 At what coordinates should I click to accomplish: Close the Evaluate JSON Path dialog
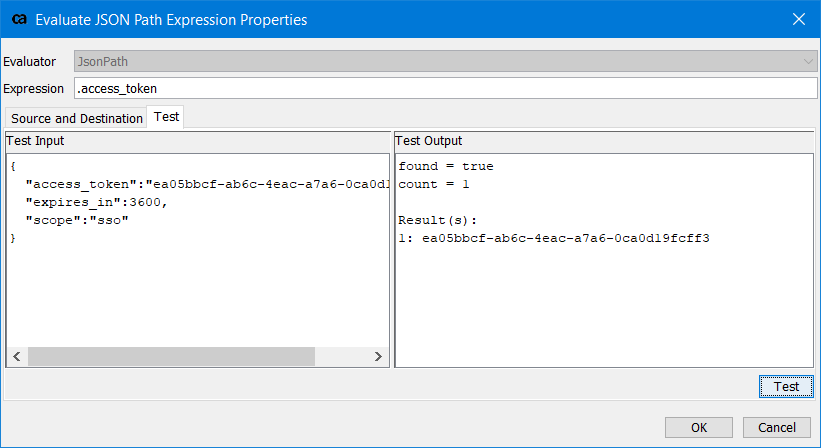(x=798, y=19)
